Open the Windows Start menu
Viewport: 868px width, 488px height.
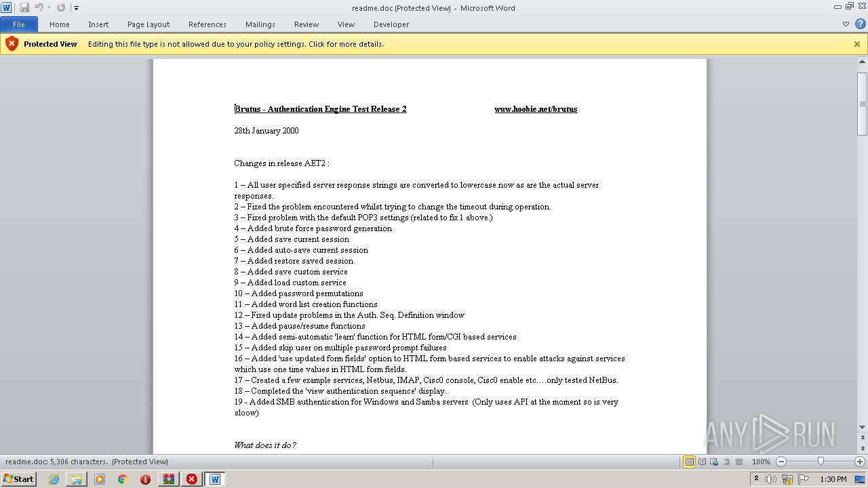(19, 479)
